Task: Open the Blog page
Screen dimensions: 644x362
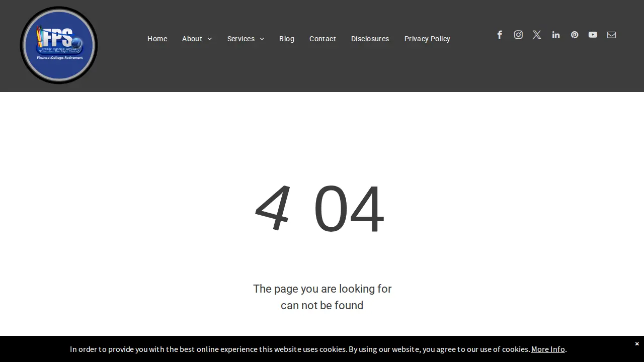Action: point(287,39)
